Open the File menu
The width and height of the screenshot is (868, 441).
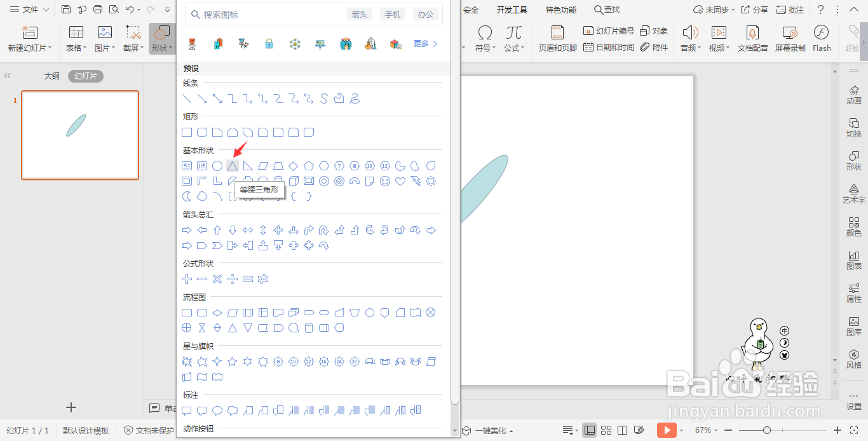(x=29, y=10)
